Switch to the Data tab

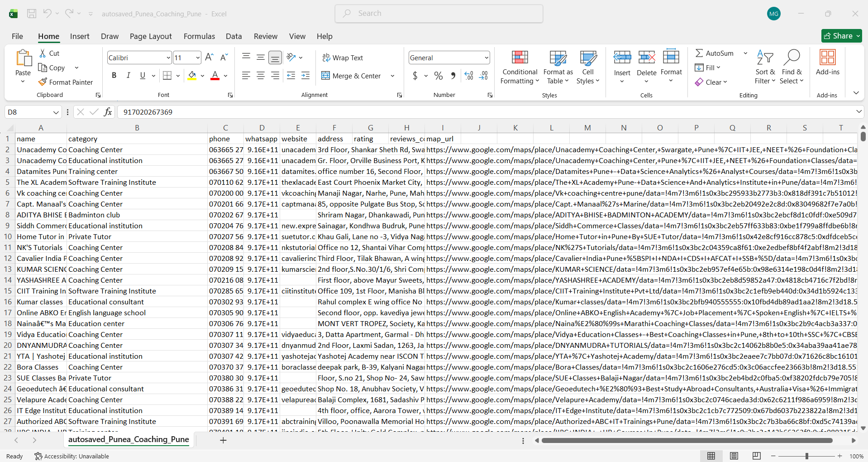click(234, 36)
